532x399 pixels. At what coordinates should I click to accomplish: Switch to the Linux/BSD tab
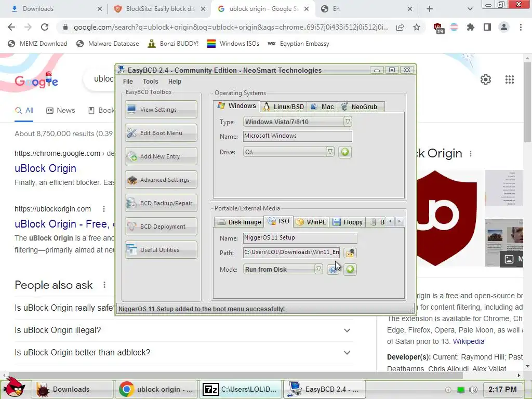(x=284, y=107)
